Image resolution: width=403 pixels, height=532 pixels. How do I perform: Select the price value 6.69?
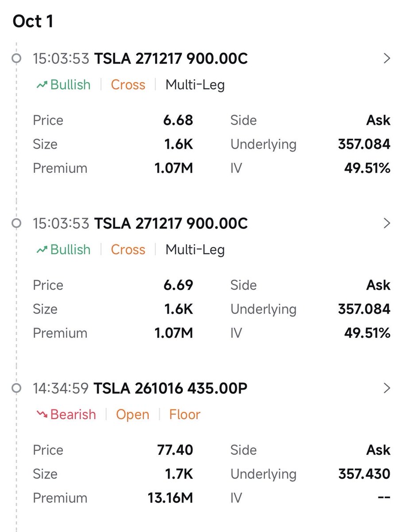[178, 285]
